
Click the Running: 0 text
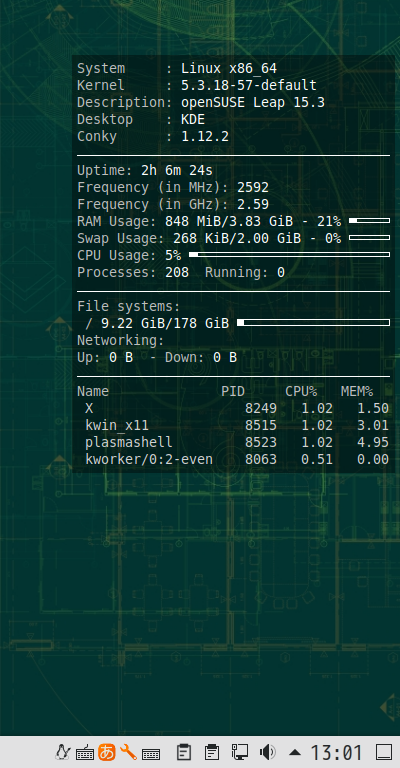(245, 272)
